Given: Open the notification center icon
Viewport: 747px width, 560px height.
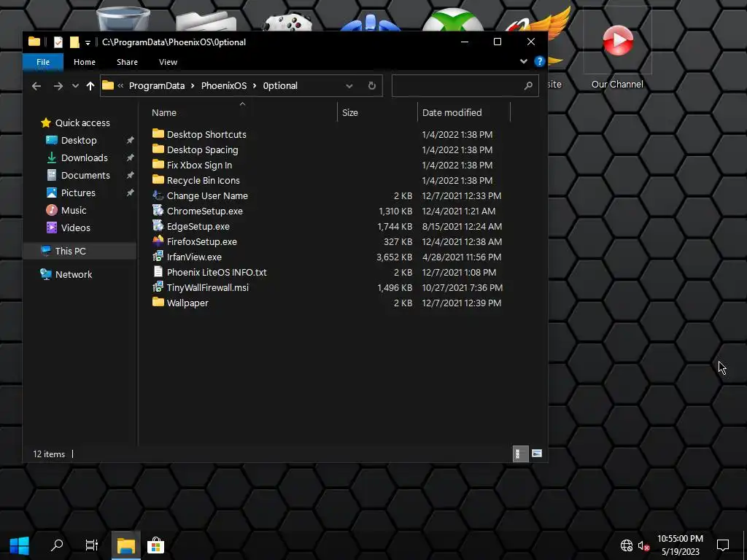Looking at the screenshot, I should coord(723,545).
